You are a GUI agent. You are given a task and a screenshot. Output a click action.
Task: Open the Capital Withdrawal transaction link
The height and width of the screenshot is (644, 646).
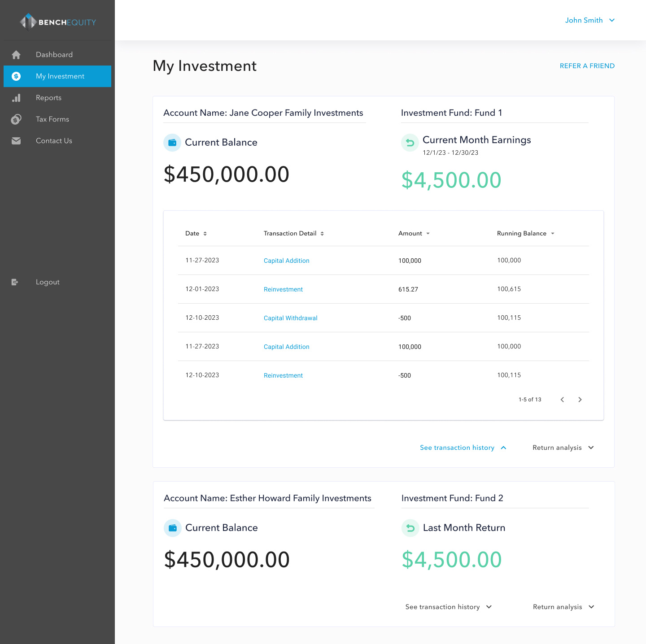[290, 318]
